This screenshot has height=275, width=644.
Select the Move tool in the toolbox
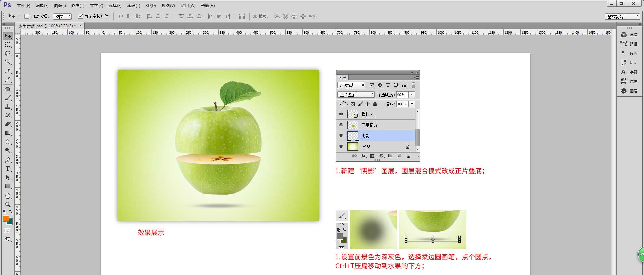(8, 36)
